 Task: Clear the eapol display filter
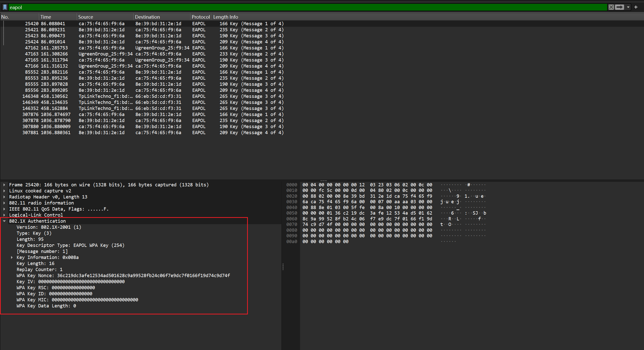coord(611,7)
